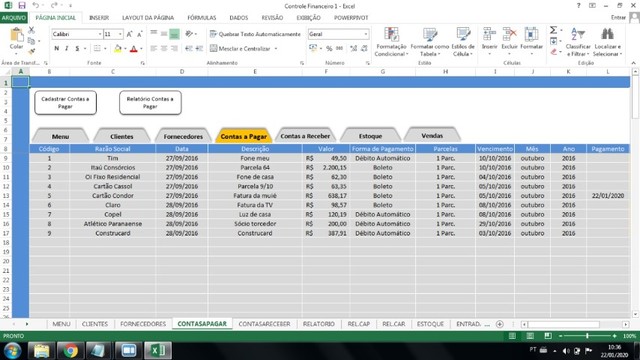Toggle Quebrar Texto Automaticamente wrap text
The image size is (640, 360).
[x=255, y=34]
